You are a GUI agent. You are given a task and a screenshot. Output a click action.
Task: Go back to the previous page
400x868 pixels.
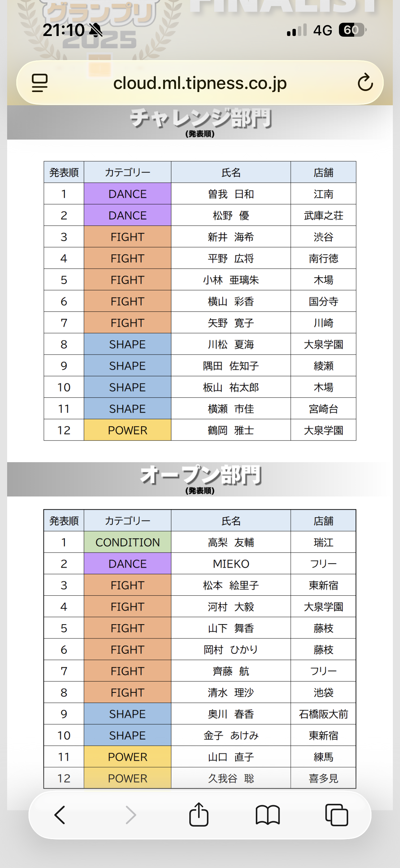(60, 815)
